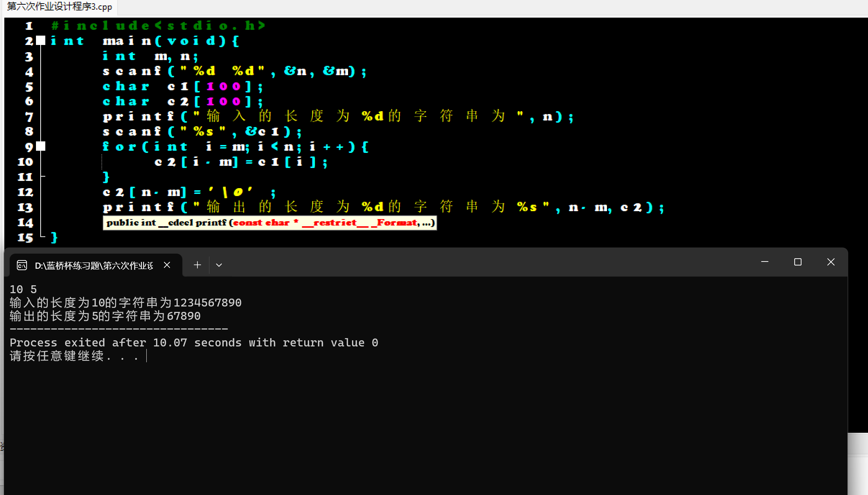Select the 第六次作业设计程序3.cpp editor tab
This screenshot has height=495, width=868.
coord(59,7)
